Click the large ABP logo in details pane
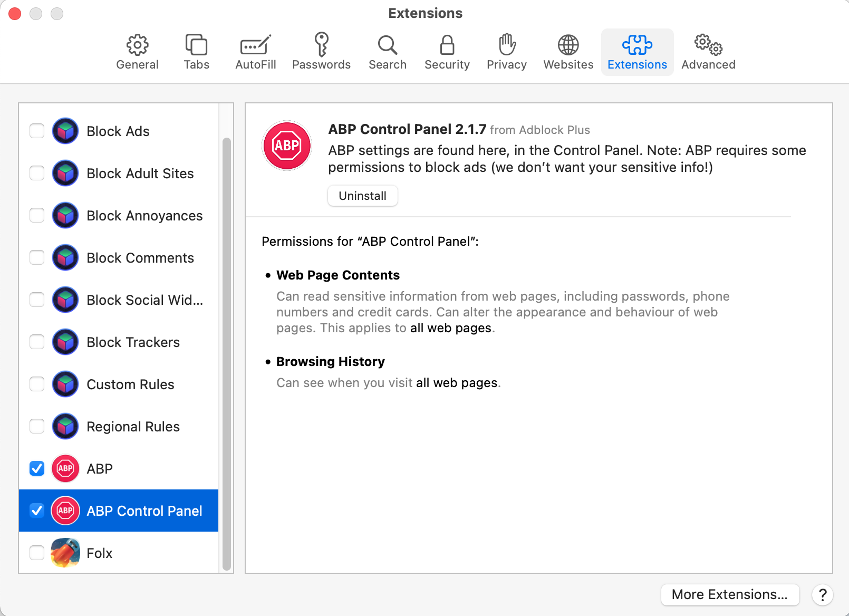The width and height of the screenshot is (849, 616). coord(287,146)
